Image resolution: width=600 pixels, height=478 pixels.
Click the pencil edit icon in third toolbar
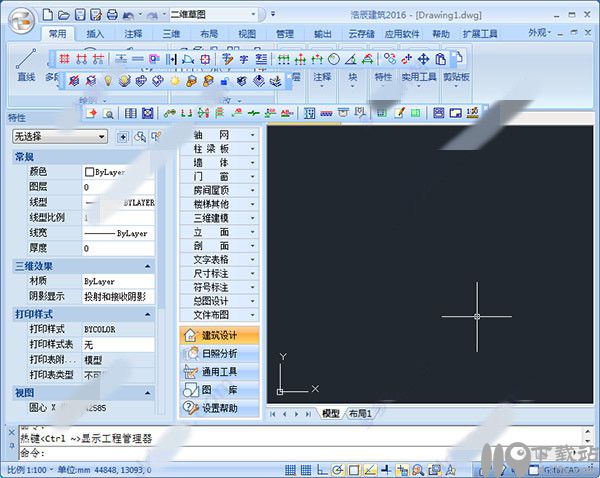[x=399, y=113]
